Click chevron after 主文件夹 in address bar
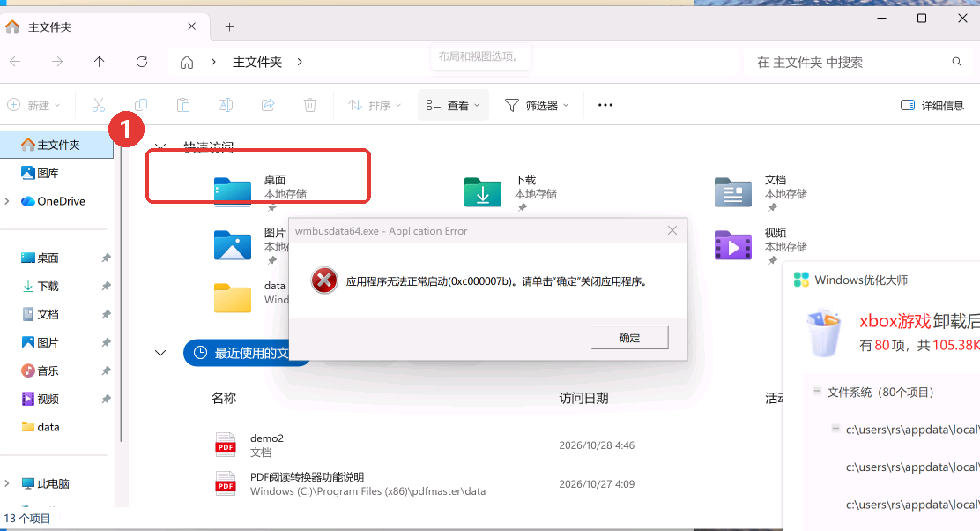 (x=300, y=62)
